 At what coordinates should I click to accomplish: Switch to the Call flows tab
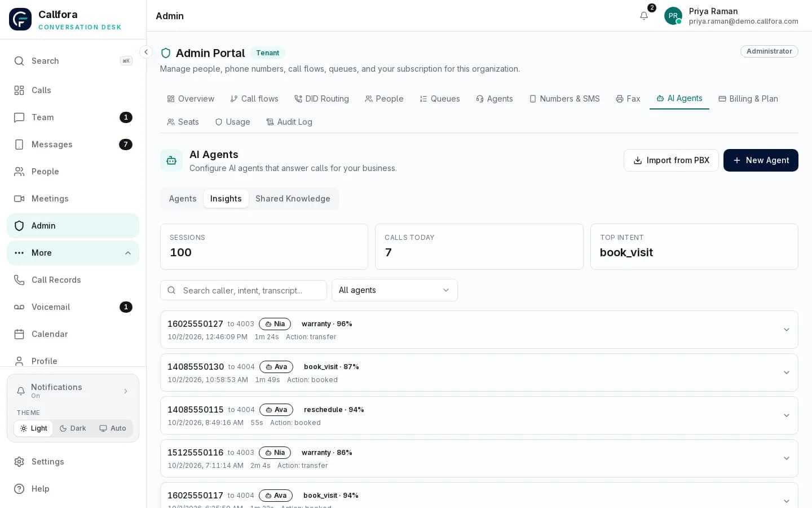(x=254, y=99)
